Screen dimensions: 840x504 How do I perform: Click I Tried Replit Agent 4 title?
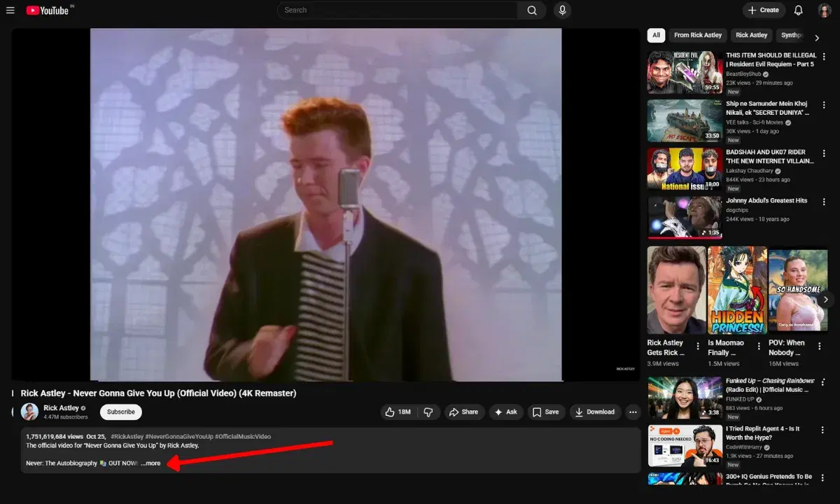coord(763,433)
